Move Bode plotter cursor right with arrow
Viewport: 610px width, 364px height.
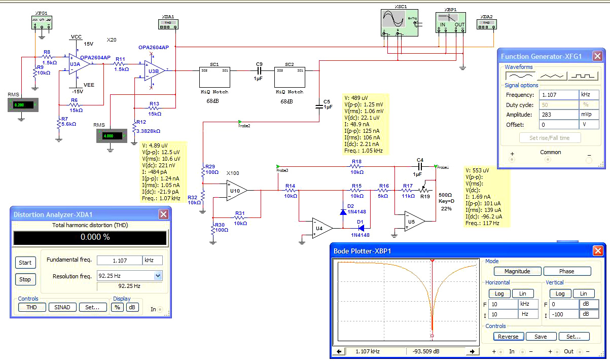point(472,351)
